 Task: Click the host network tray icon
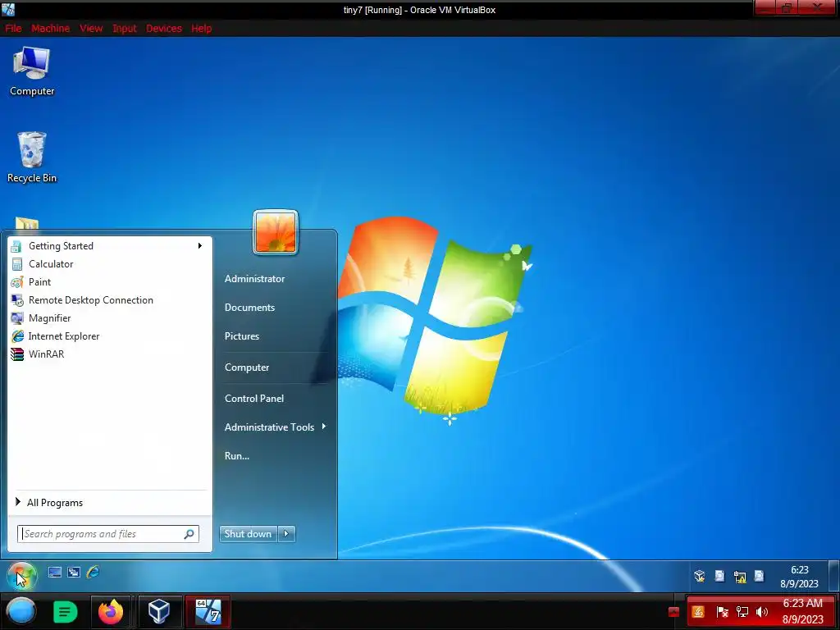[742, 612]
